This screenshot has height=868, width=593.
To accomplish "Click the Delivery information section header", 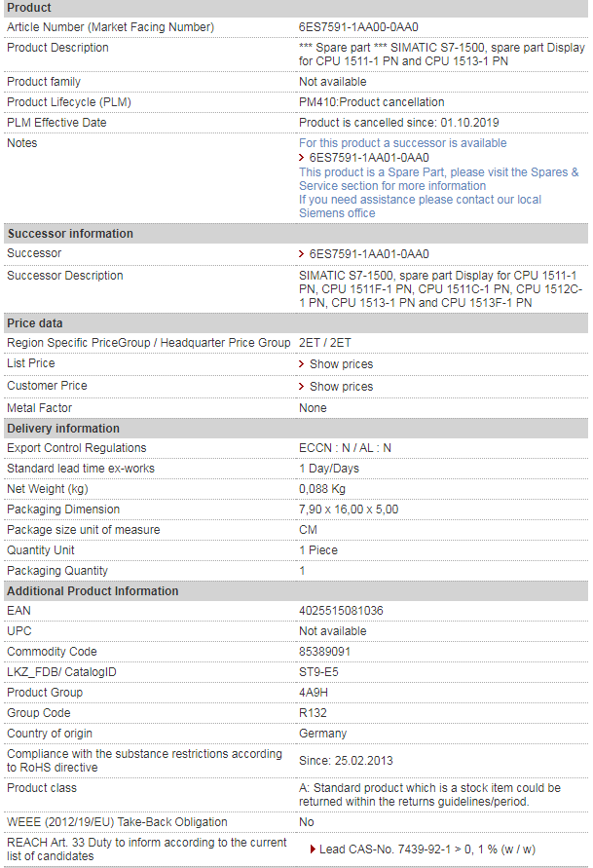I will click(296, 429).
